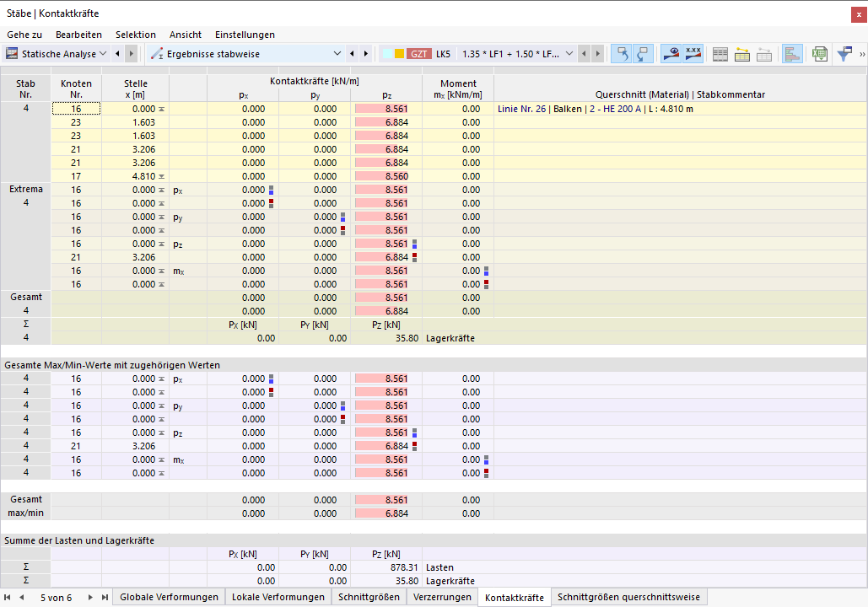Toggle colored result bars in cells
Viewport: 868px width, 607px height.
[x=792, y=54]
